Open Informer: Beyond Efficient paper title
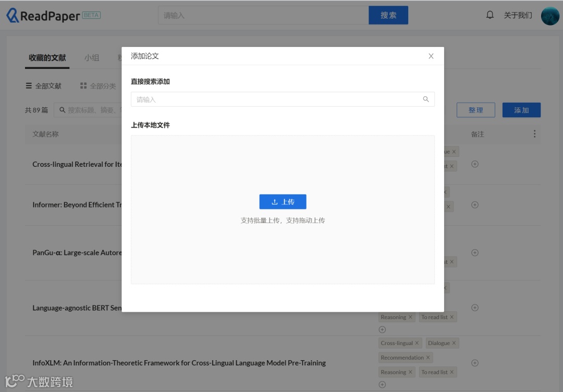 (77, 205)
